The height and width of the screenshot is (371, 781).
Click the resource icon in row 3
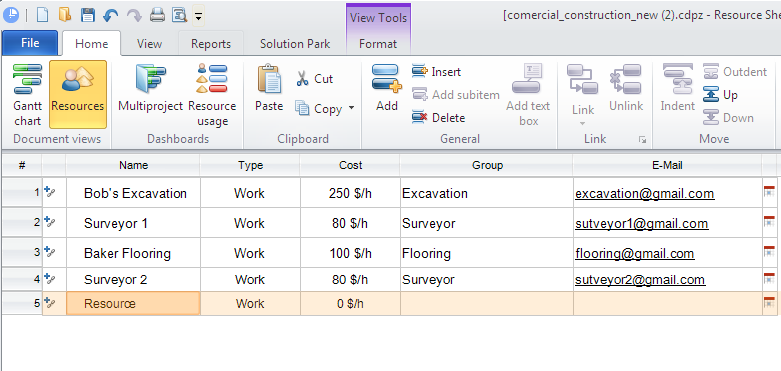pos(50,251)
